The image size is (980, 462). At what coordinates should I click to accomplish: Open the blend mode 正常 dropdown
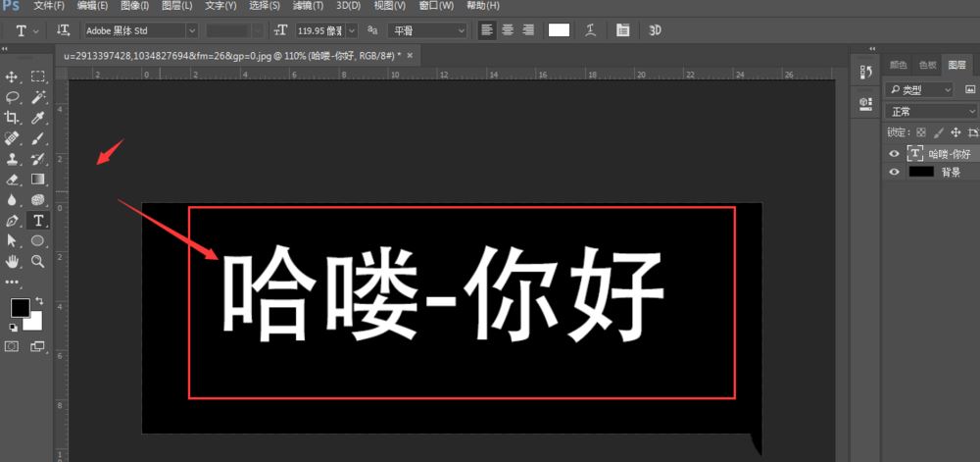[x=931, y=112]
